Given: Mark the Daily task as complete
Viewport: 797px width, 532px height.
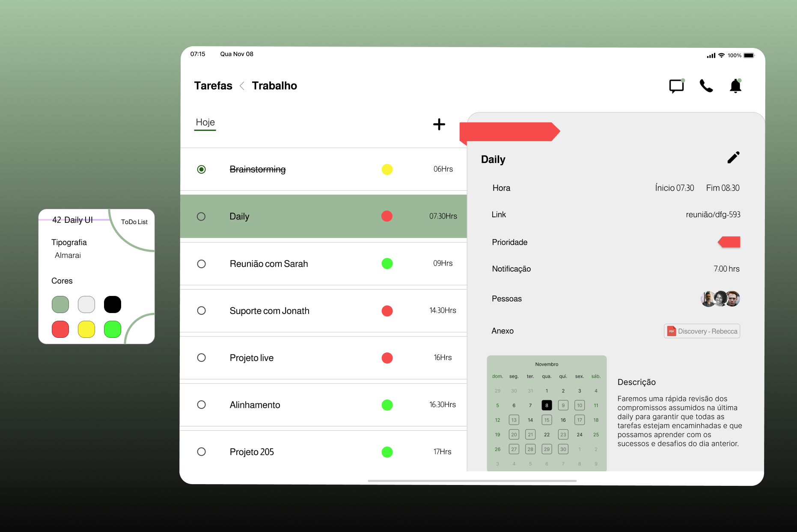Looking at the screenshot, I should point(201,216).
